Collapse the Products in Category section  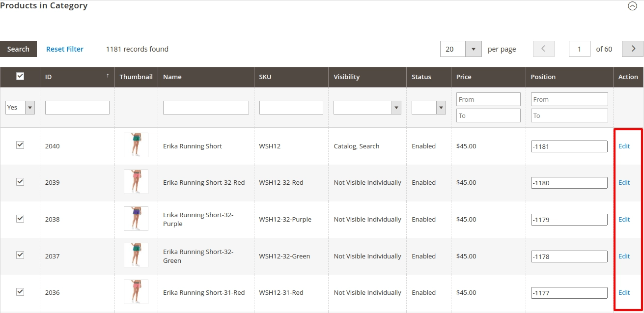(633, 6)
